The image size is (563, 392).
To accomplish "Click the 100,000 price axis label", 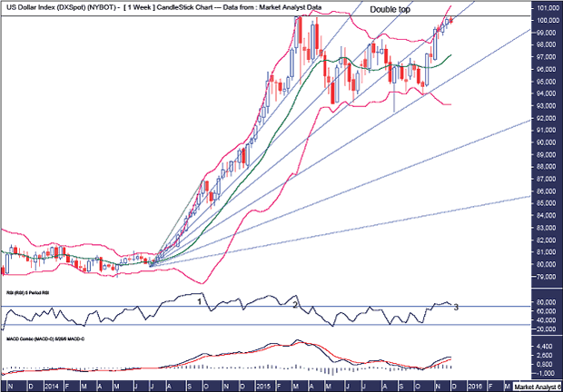I will click(x=548, y=21).
